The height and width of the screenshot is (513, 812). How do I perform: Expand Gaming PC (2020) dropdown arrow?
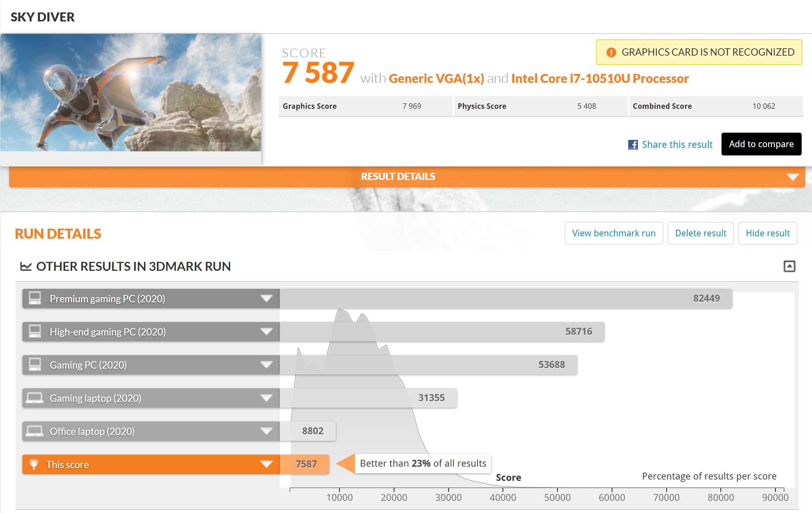pos(266,365)
